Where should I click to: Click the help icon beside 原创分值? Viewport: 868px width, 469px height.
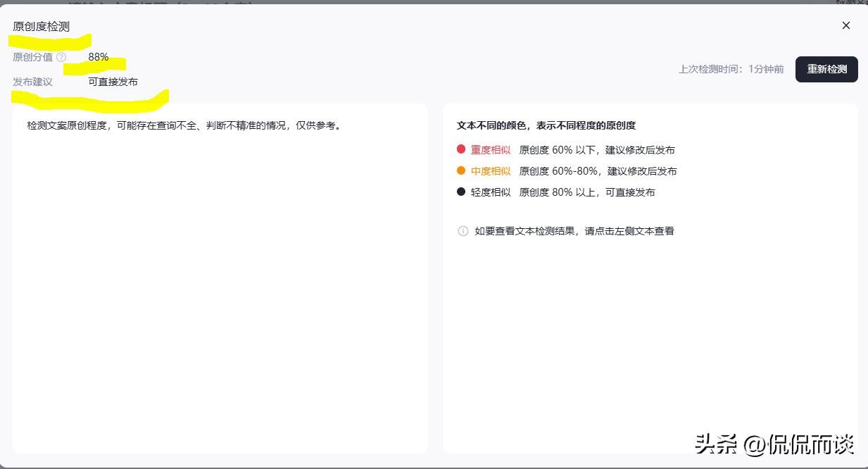point(61,57)
